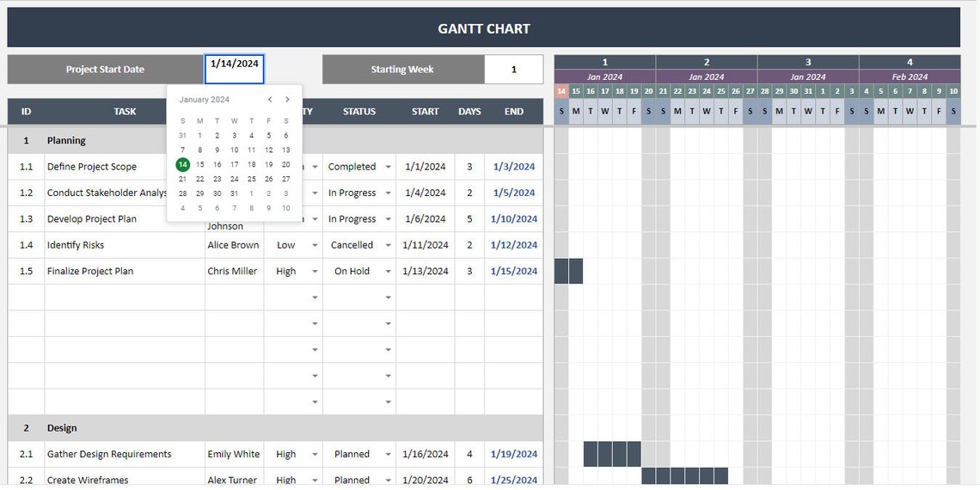Click the Project Start Date label
This screenshot has width=980, height=490.
[x=105, y=70]
